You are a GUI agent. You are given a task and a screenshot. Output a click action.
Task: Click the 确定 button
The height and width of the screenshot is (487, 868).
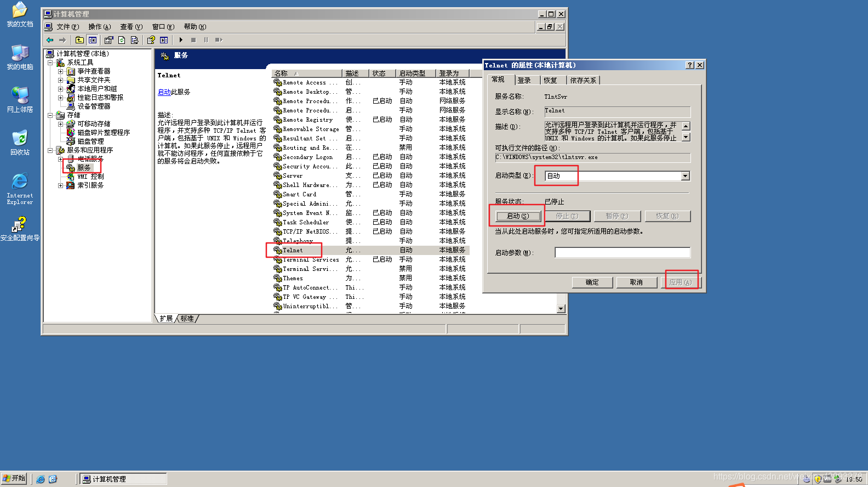[592, 282]
